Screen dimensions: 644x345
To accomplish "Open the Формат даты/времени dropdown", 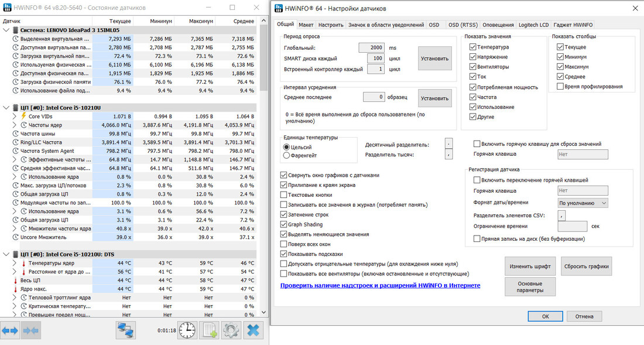I will pos(583,203).
